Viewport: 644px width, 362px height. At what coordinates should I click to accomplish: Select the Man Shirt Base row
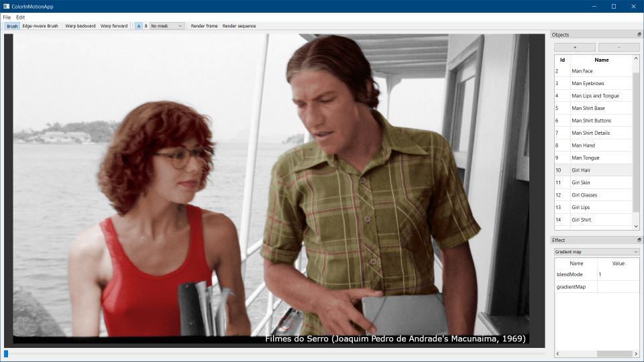[594, 108]
